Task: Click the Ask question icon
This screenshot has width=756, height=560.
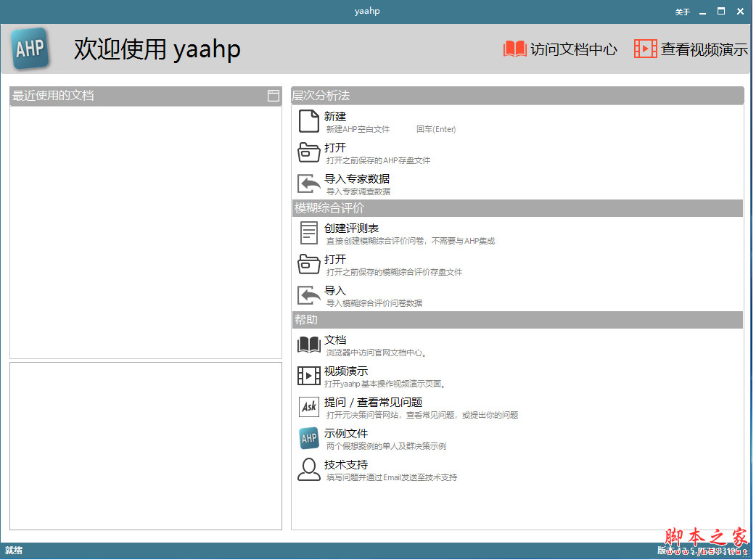Action: pos(308,406)
